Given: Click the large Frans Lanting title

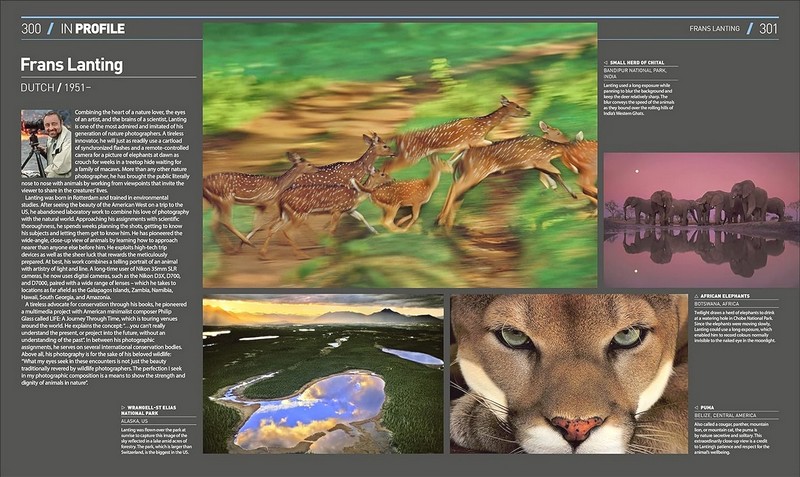Looking at the screenshot, I should 69,63.
